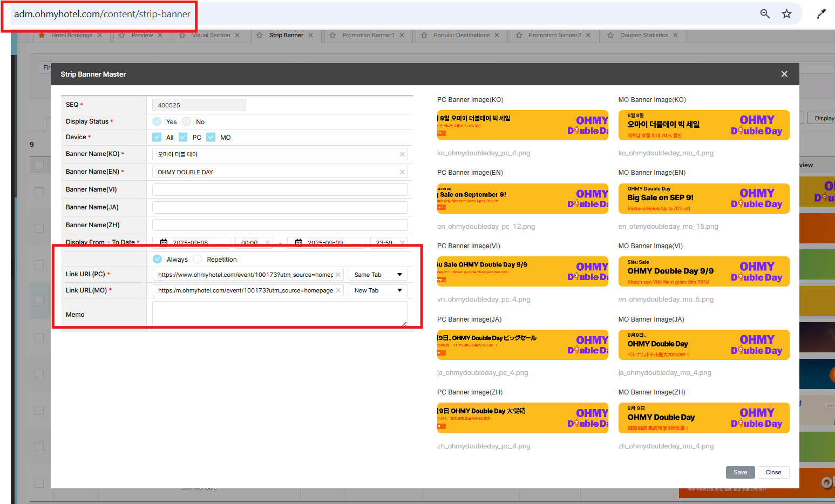This screenshot has width=835, height=504.
Task: Open the PC Banner Image(VI) thumbnail
Action: (x=522, y=271)
